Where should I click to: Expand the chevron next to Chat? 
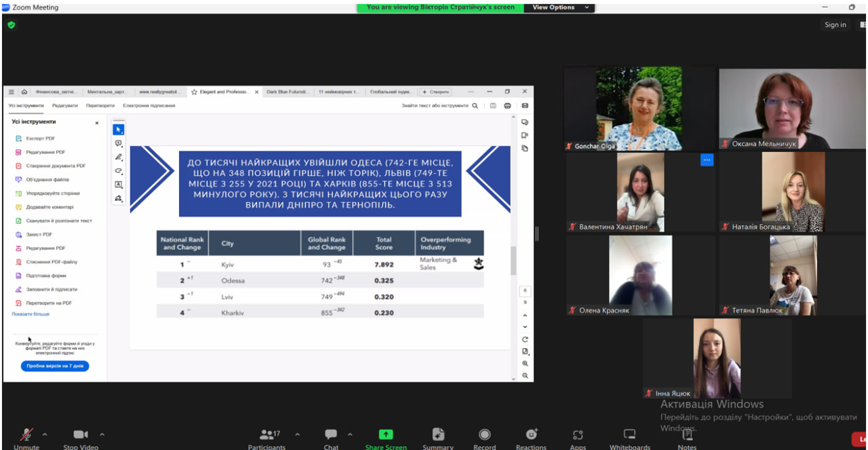(350, 434)
